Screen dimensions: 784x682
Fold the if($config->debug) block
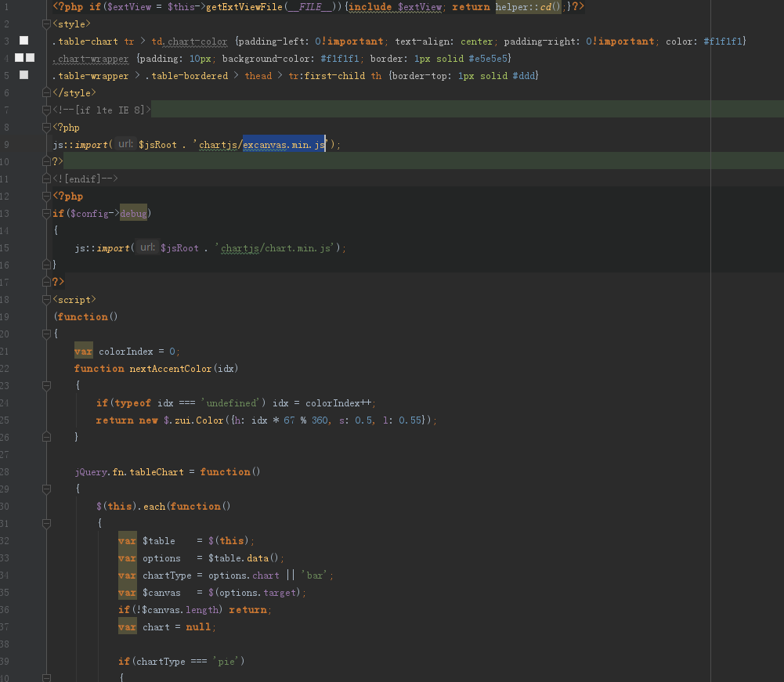(x=47, y=213)
